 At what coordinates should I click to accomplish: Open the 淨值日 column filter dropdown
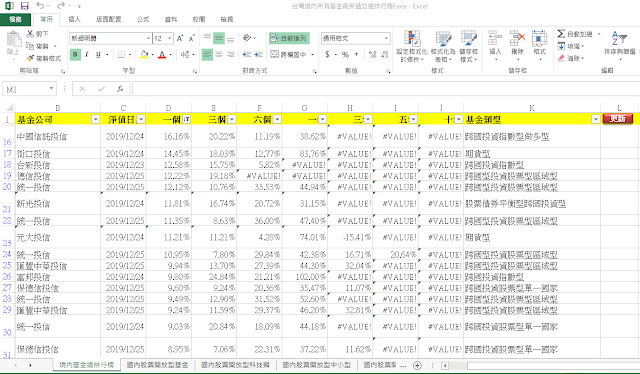(x=141, y=119)
